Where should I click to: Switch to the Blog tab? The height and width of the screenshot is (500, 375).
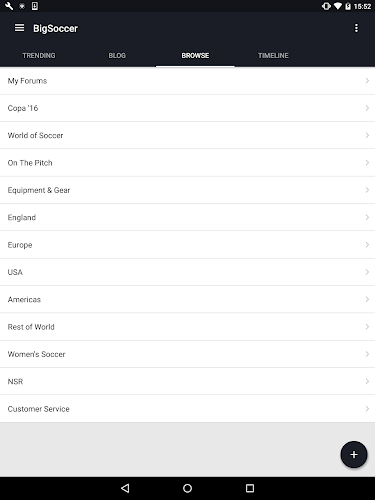(x=117, y=55)
